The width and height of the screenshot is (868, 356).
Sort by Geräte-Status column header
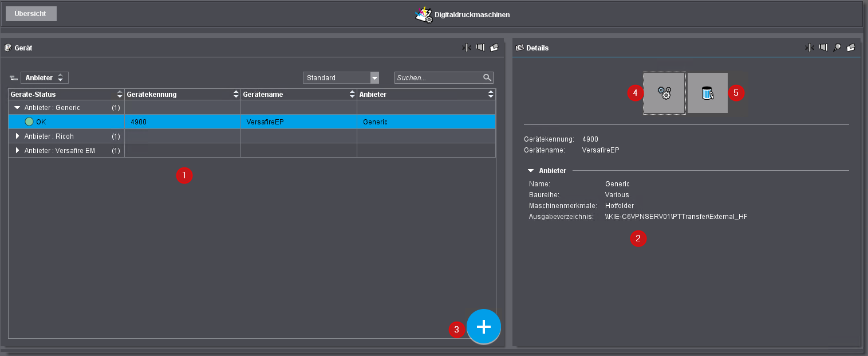tap(66, 94)
